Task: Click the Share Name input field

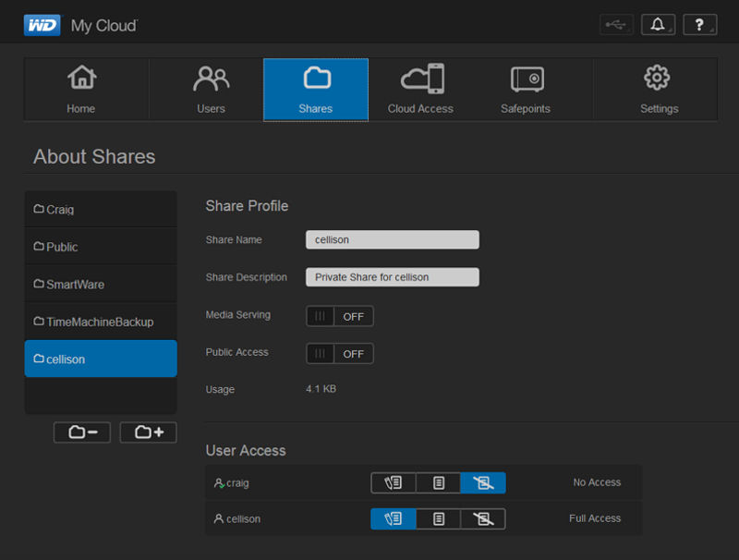Action: click(x=392, y=239)
